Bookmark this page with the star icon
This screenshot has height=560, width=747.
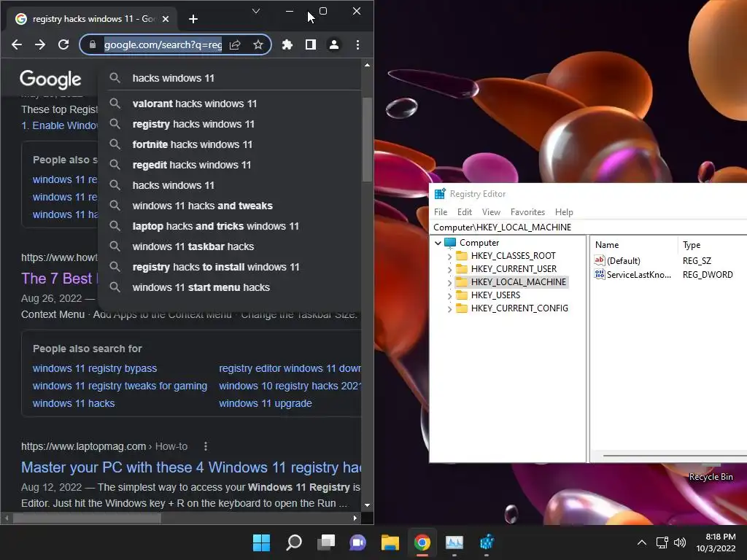pos(258,44)
